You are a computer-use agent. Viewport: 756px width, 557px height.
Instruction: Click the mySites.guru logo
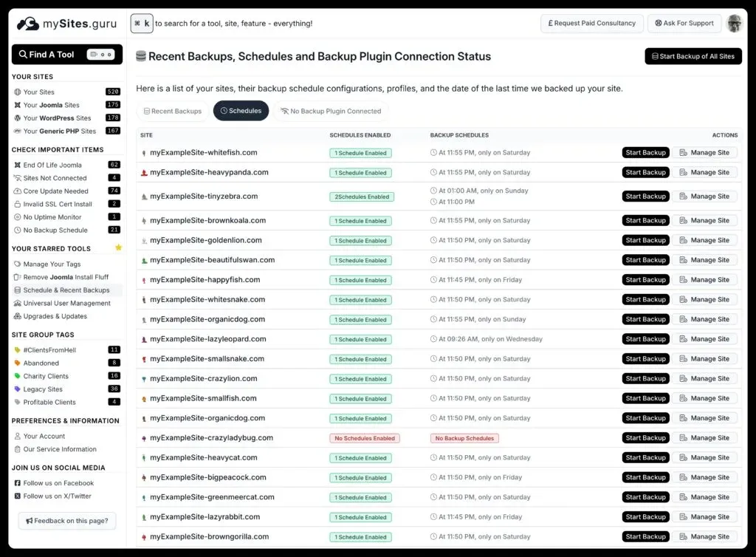63,23
